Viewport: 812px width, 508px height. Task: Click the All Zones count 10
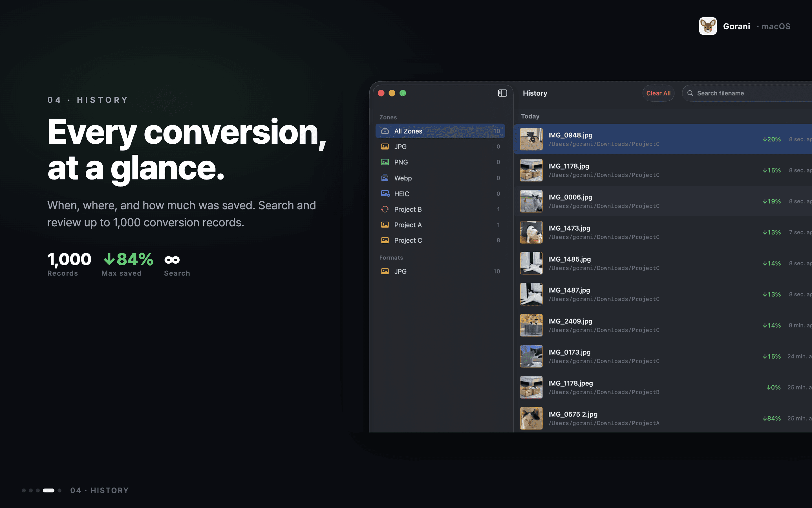click(497, 131)
